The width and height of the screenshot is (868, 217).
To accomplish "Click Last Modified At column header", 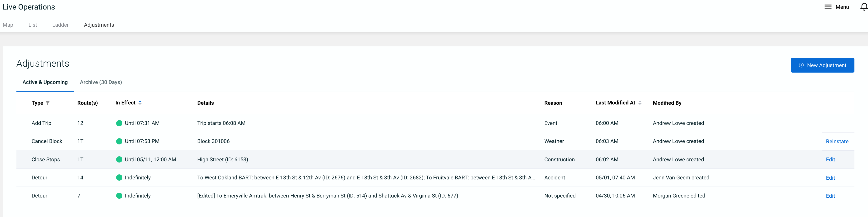I will [x=615, y=103].
